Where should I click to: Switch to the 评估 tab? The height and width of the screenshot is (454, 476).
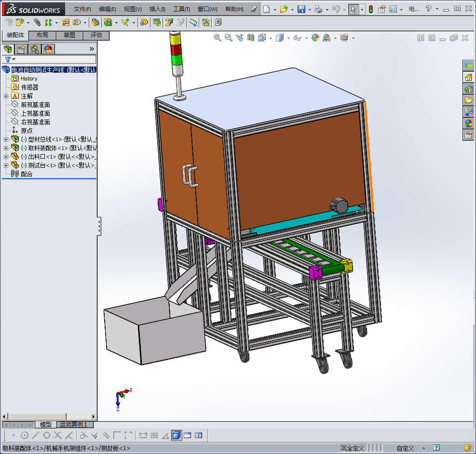tap(96, 35)
